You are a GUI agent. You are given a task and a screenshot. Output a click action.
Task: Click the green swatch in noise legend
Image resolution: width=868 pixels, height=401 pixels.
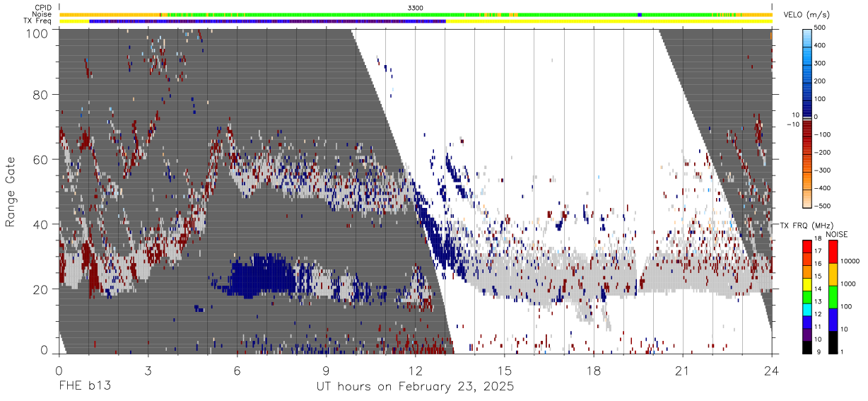pos(833,297)
